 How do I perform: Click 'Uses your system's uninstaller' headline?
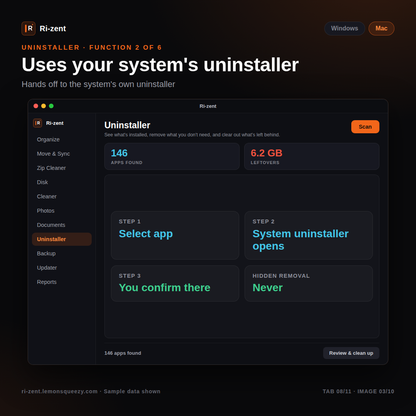pos(160,65)
